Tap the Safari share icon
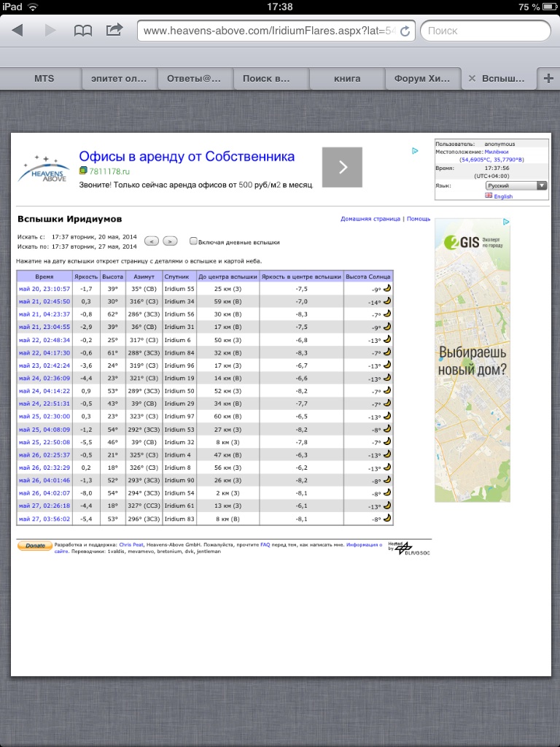 [x=114, y=31]
